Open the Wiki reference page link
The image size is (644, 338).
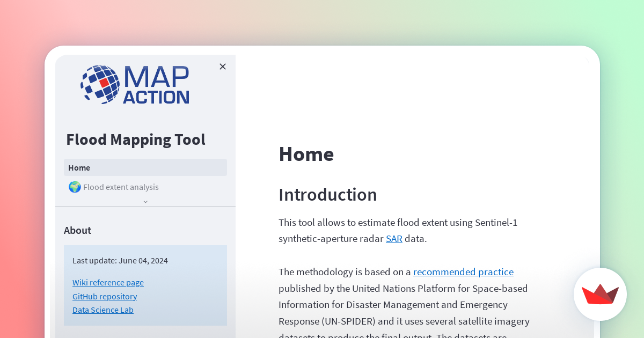pos(108,282)
